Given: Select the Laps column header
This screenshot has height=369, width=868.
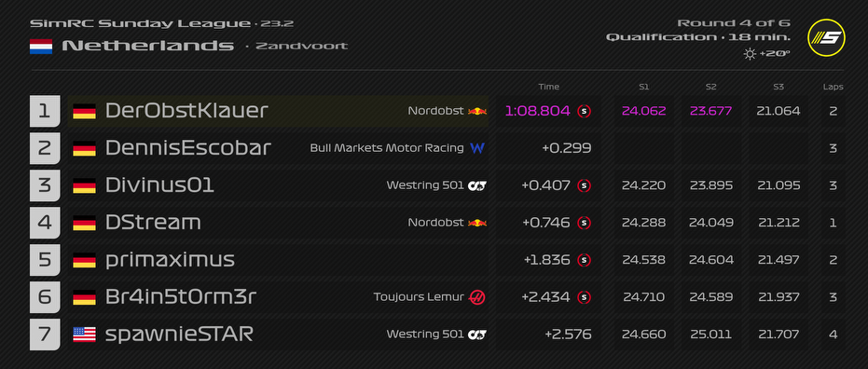Looking at the screenshot, I should tap(834, 87).
